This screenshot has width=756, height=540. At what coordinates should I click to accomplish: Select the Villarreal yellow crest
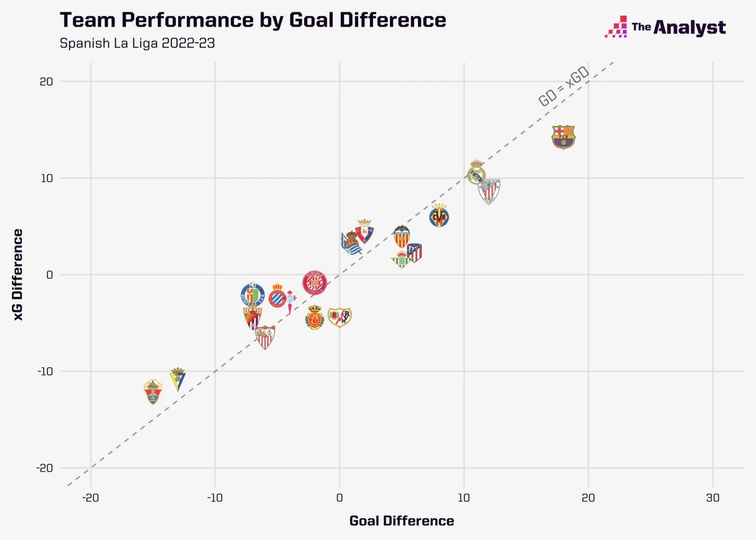[x=439, y=216]
